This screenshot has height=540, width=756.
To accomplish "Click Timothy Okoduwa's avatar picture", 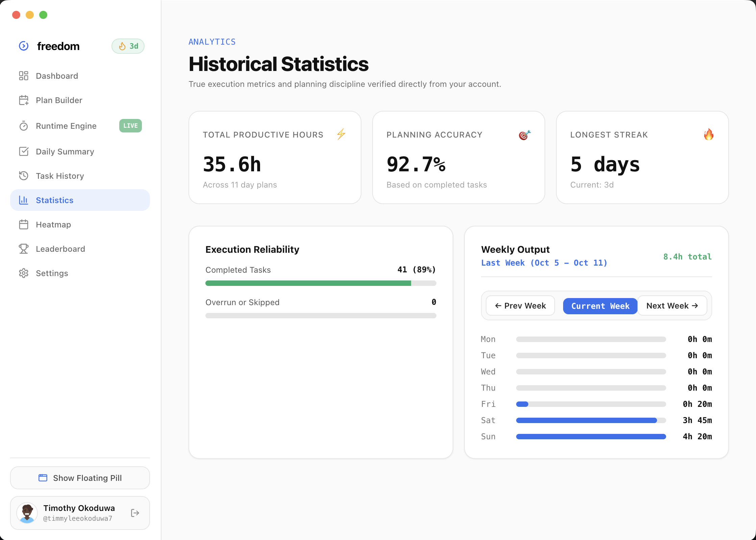I will 27,513.
